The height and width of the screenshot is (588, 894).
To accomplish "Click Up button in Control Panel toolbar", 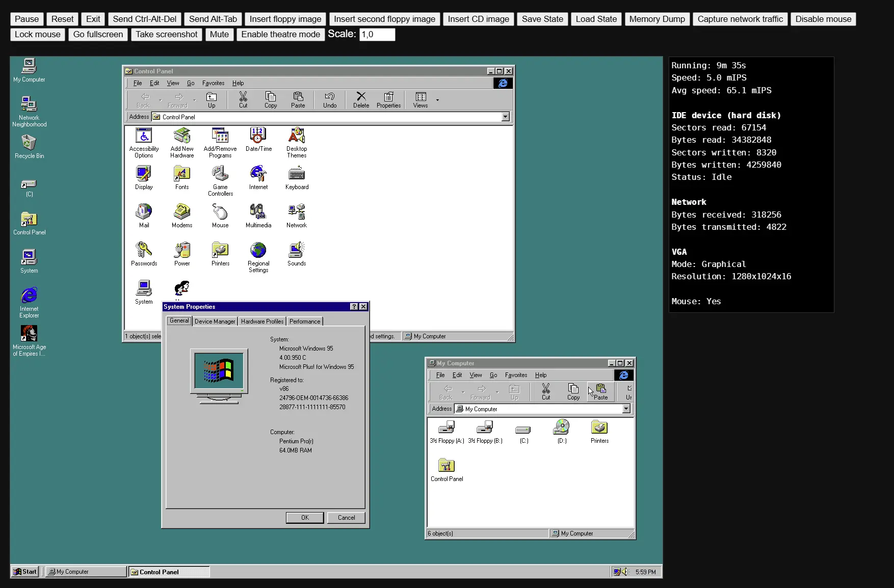I will pos(212,100).
